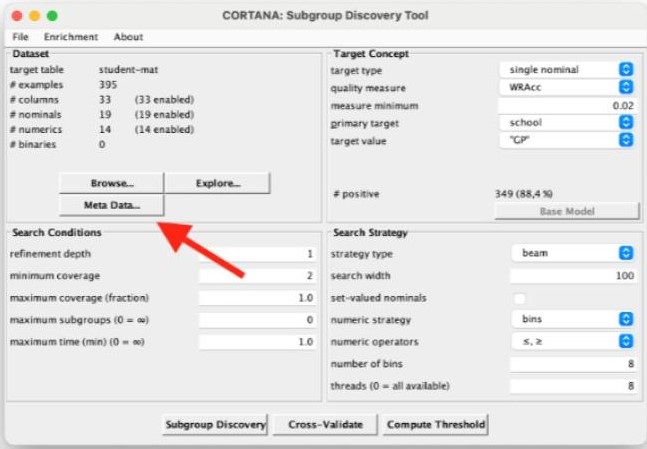Open the numeric strategy bins dropdown
Image resolution: width=647 pixels, height=449 pixels.
pos(573,319)
